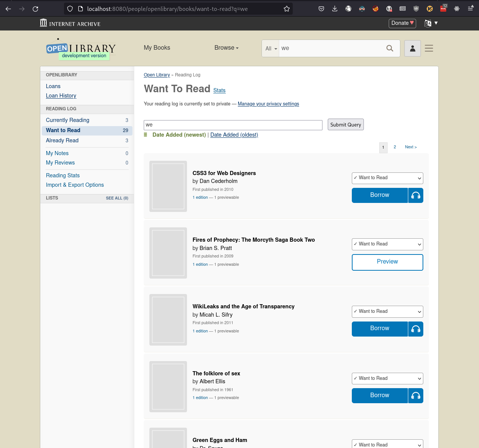This screenshot has height=448, width=479.
Task: Click headphones icon for The folklore of sex
Action: [x=416, y=396]
